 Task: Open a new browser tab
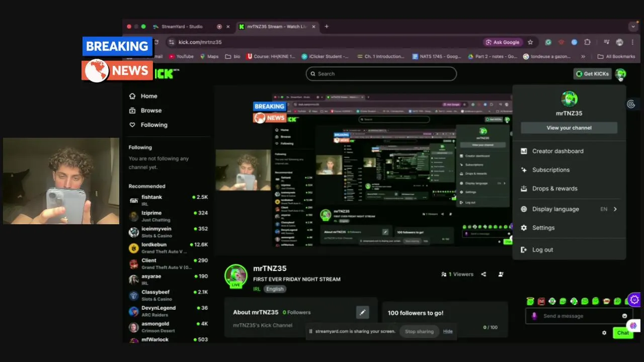(x=327, y=27)
